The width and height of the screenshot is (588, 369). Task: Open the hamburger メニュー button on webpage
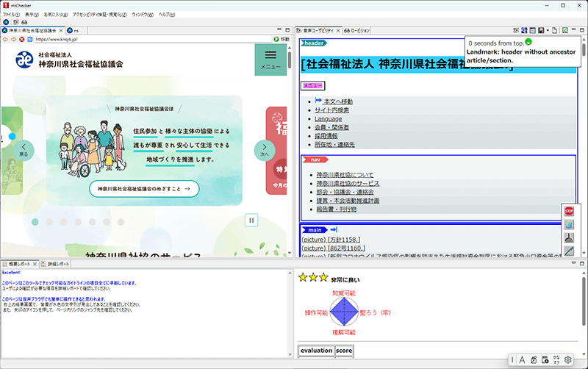point(270,60)
